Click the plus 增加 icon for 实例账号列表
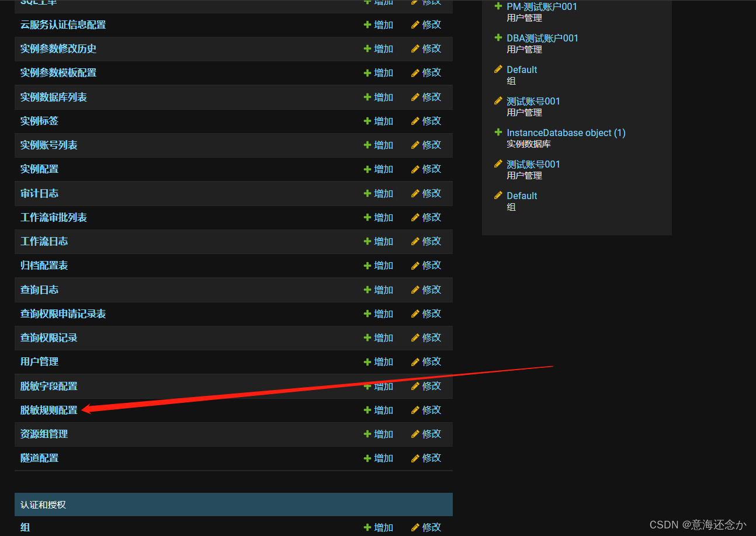Viewport: 756px width, 536px height. point(367,145)
